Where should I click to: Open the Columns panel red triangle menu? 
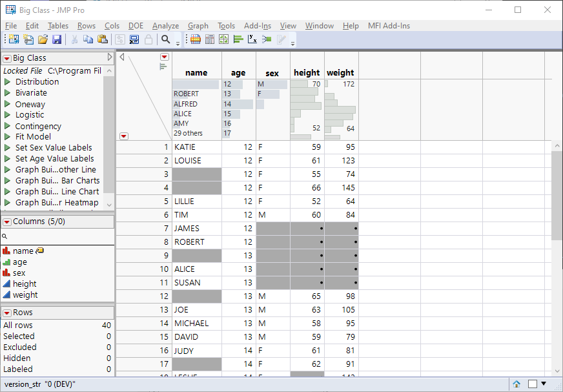coord(6,222)
